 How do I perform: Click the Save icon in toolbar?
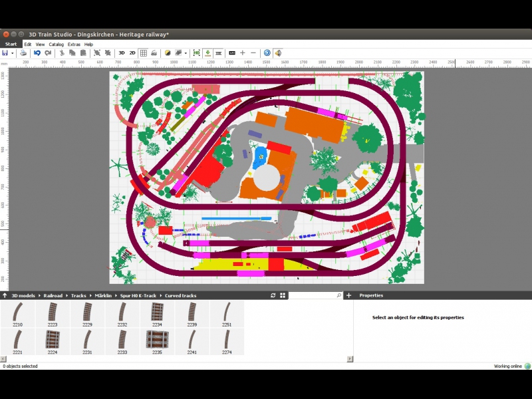pos(5,53)
